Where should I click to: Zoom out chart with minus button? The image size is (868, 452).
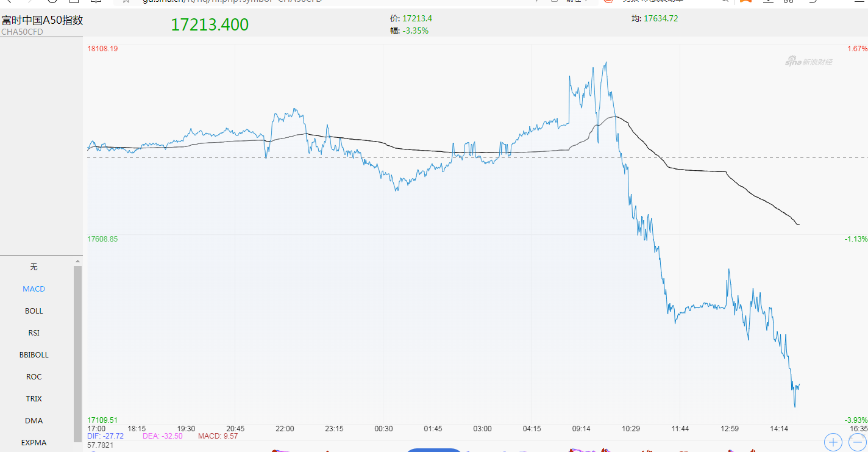pyautogui.click(x=858, y=442)
